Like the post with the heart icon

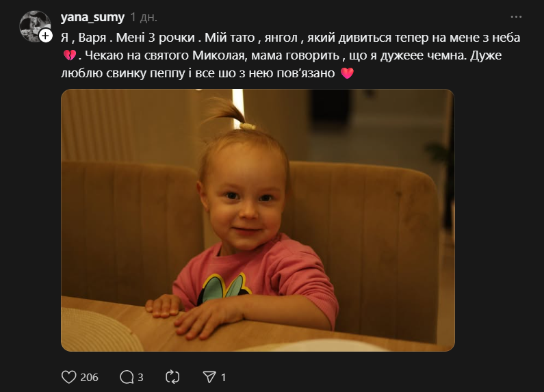click(x=68, y=377)
